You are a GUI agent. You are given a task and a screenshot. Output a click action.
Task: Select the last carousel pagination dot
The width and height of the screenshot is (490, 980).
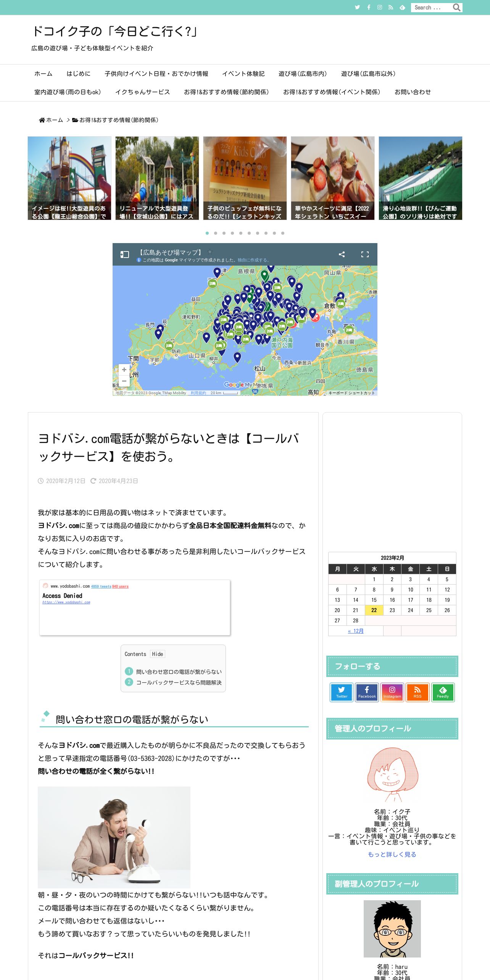[x=283, y=233]
